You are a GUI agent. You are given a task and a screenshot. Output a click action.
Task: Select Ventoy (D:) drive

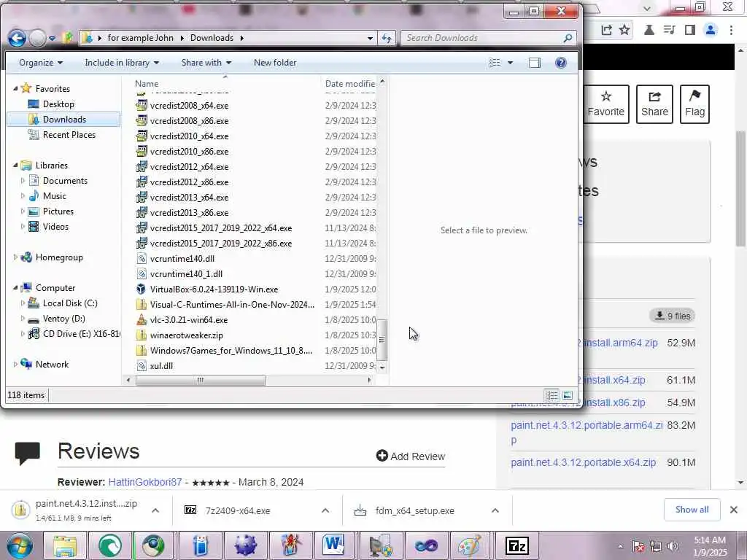pyautogui.click(x=63, y=319)
